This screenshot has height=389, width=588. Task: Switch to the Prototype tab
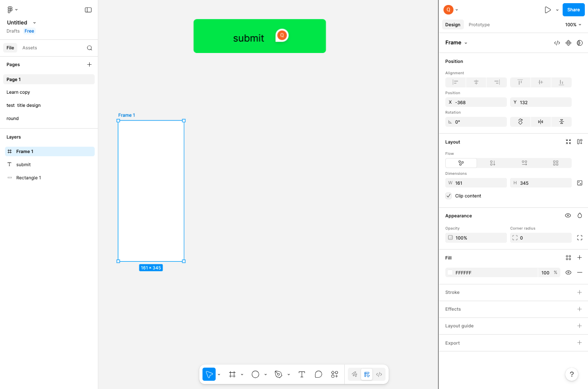click(x=479, y=25)
